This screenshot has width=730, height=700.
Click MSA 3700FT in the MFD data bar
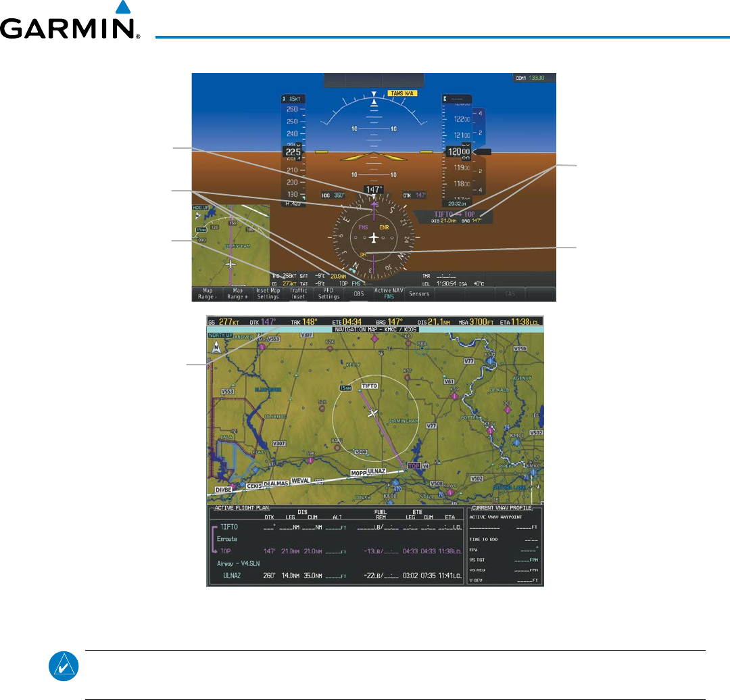(477, 322)
